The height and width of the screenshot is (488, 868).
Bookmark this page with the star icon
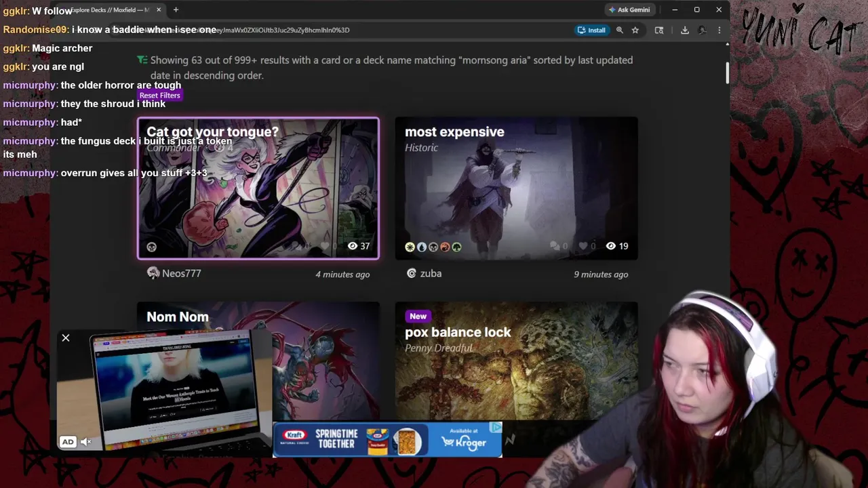(635, 30)
